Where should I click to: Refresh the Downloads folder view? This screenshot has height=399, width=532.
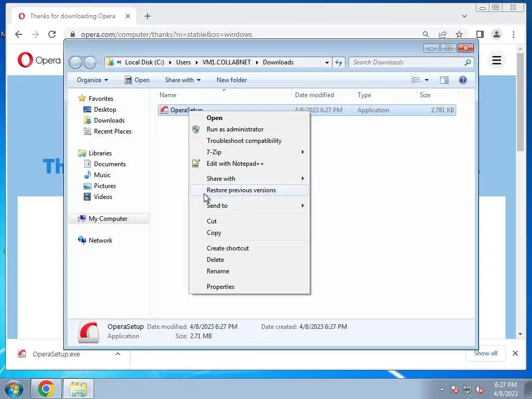[339, 62]
